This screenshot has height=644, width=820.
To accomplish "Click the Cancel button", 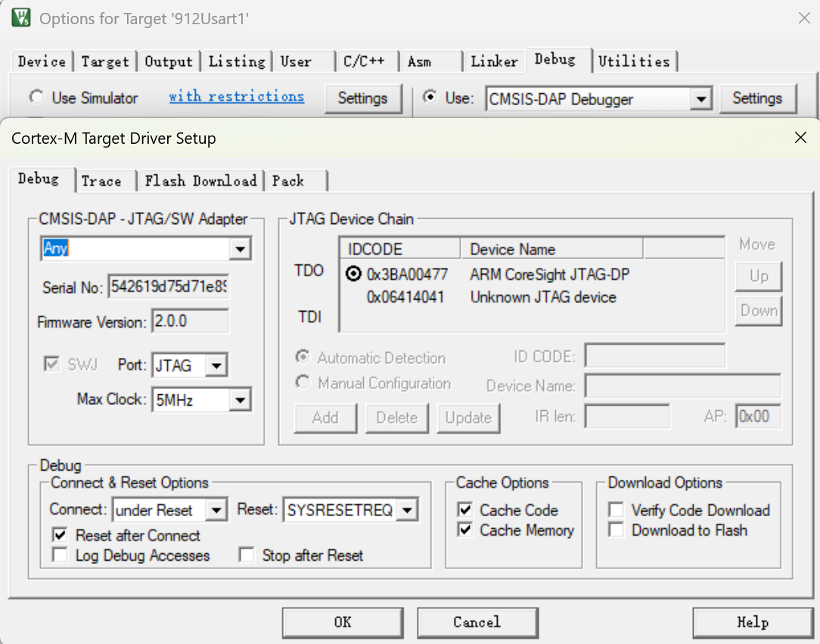I will tap(477, 622).
